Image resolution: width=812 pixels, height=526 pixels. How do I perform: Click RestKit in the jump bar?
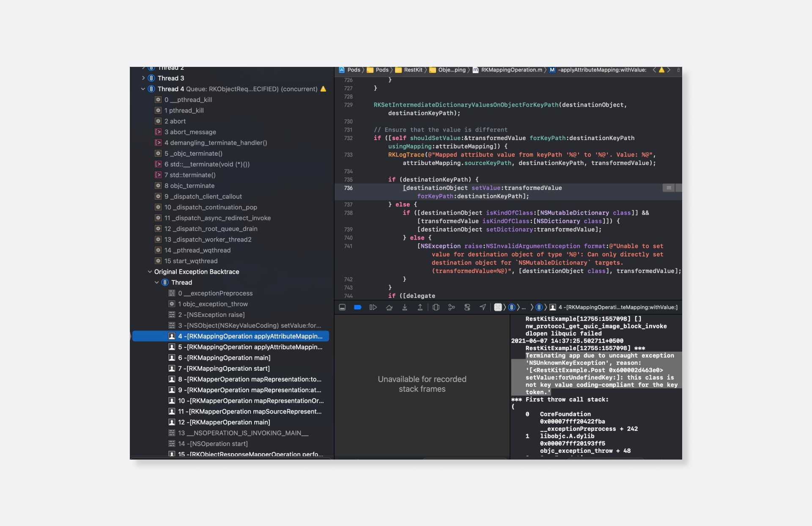[413, 70]
